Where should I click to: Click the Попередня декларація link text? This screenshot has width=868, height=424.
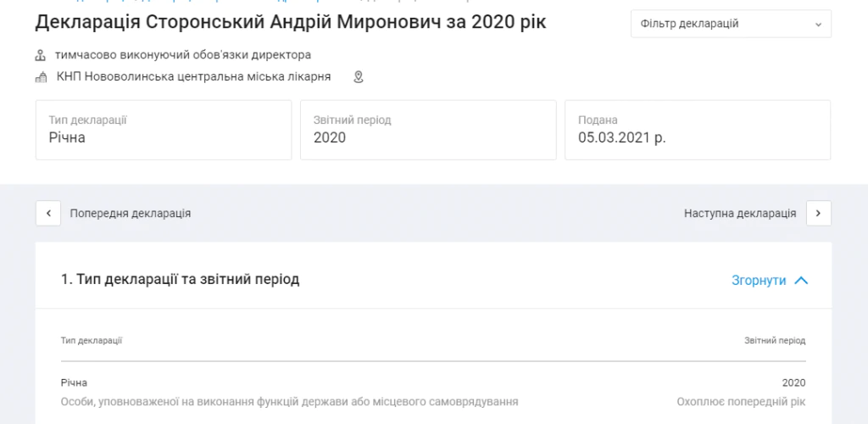point(130,213)
